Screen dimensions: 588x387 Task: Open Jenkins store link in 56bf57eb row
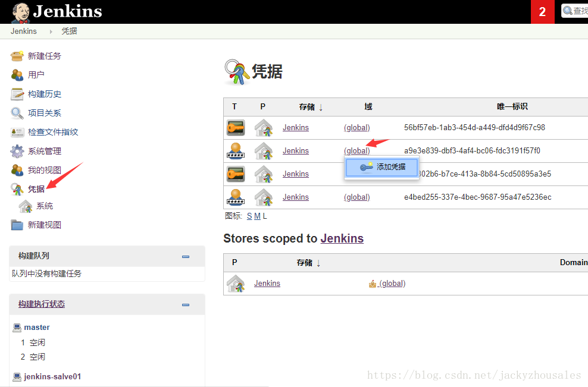pyautogui.click(x=296, y=127)
